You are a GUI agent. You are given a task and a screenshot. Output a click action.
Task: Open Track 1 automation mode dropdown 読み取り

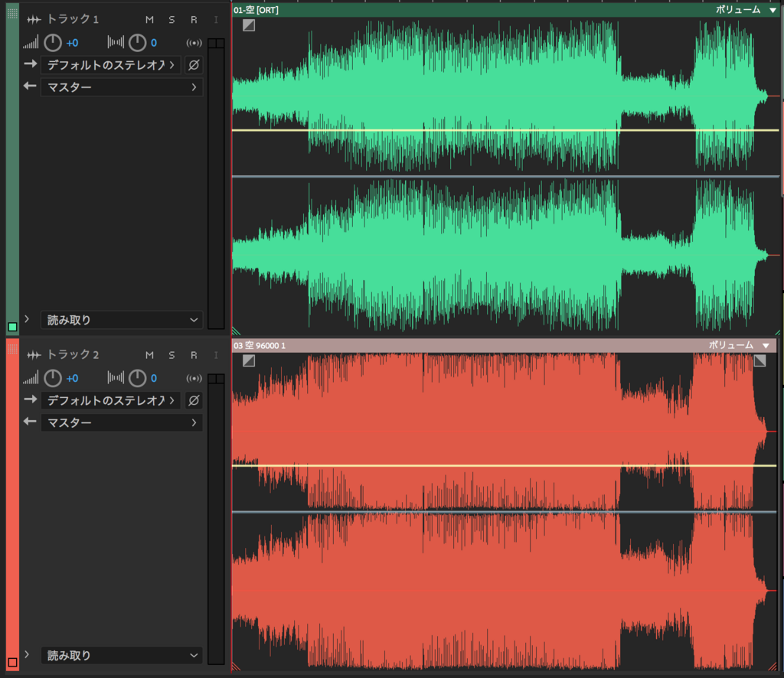[122, 320]
